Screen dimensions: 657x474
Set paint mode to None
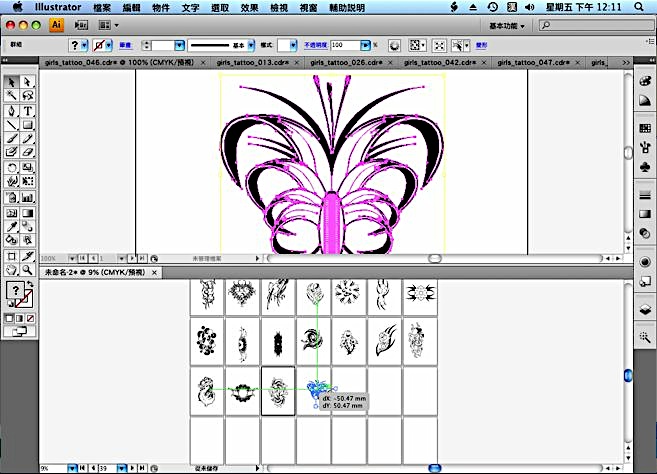[30, 319]
